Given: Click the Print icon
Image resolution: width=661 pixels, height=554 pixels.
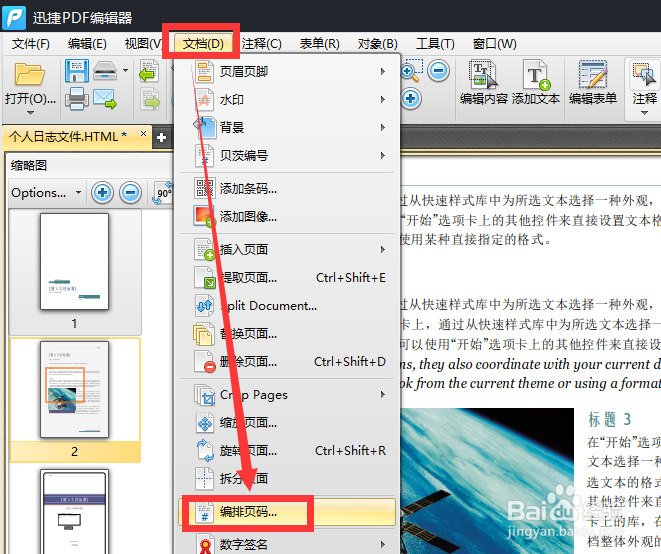Looking at the screenshot, I should tap(77, 99).
